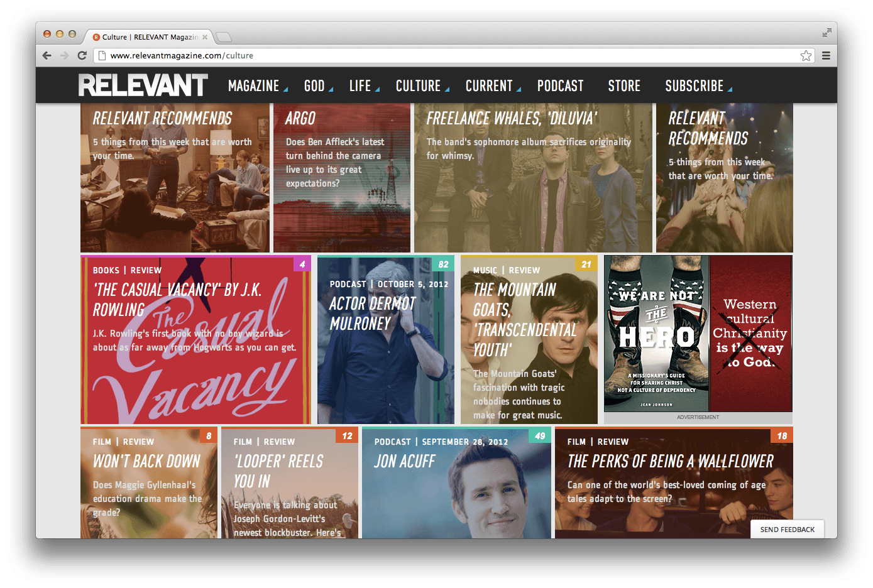873x588 pixels.
Task: Click the page icon in address bar
Action: click(x=102, y=56)
